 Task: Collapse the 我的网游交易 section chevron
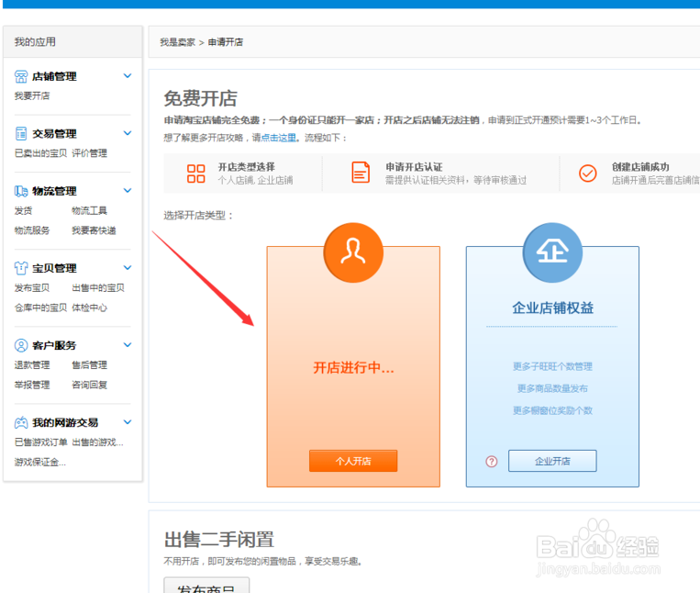(x=128, y=422)
